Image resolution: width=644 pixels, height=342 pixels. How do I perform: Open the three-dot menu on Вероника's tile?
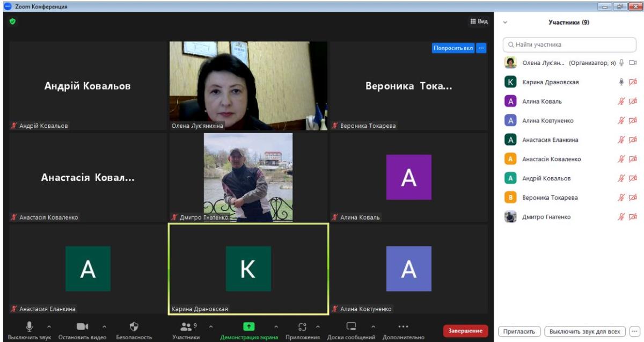[481, 48]
